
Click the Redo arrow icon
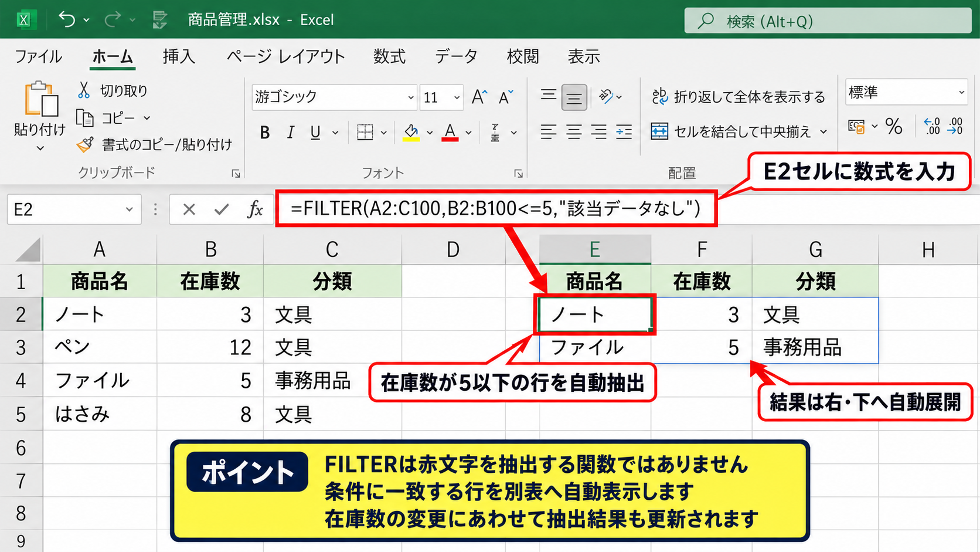pos(113,19)
